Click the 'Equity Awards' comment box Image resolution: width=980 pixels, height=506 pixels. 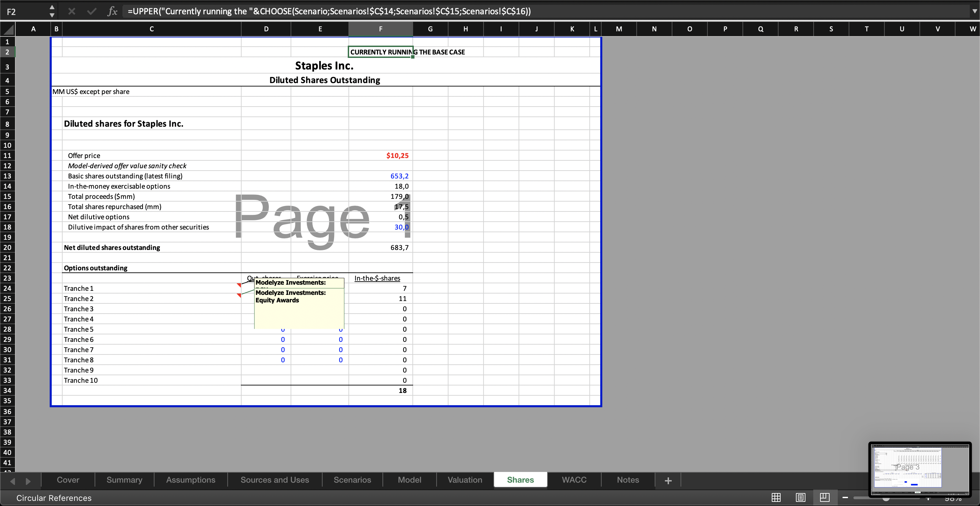[x=299, y=309]
